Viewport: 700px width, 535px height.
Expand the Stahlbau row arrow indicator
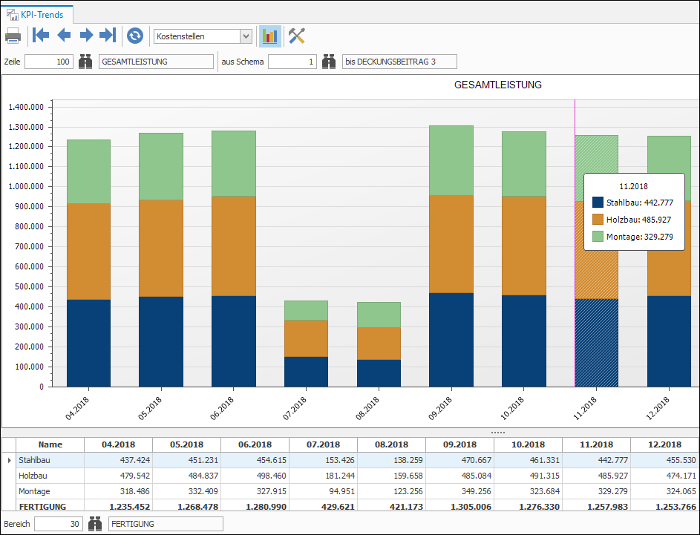click(9, 460)
